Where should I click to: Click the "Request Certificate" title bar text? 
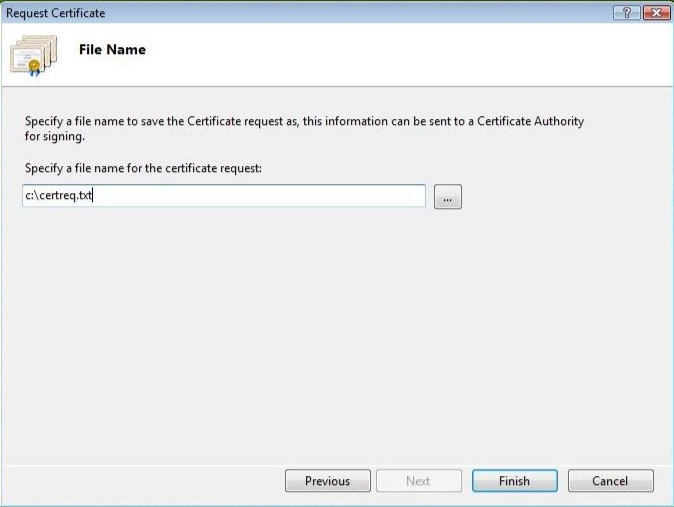[56, 13]
